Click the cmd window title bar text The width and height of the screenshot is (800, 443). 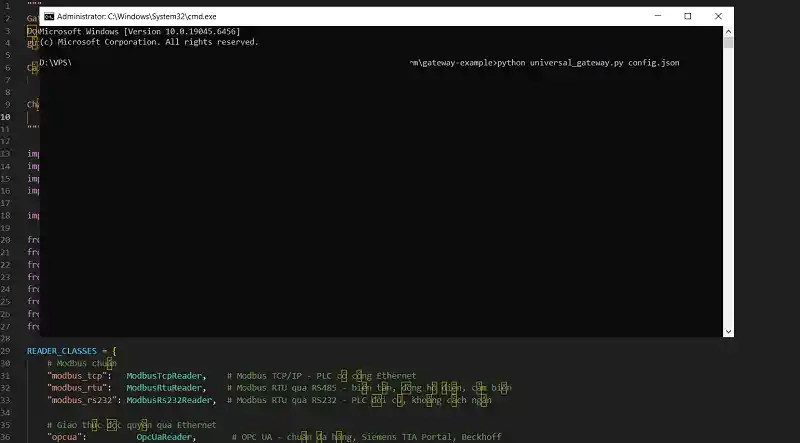(x=136, y=16)
